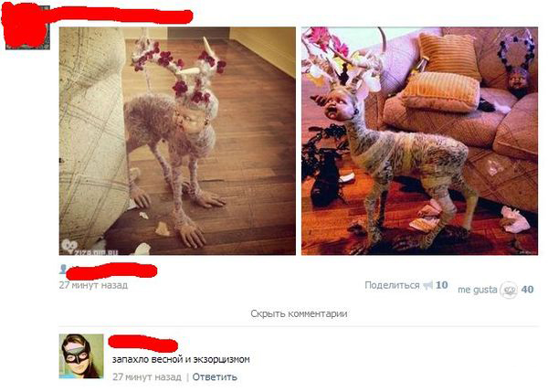Screen dimensions: 548x392
Task: Click the small person icon below photos
Action: pos(63,269)
